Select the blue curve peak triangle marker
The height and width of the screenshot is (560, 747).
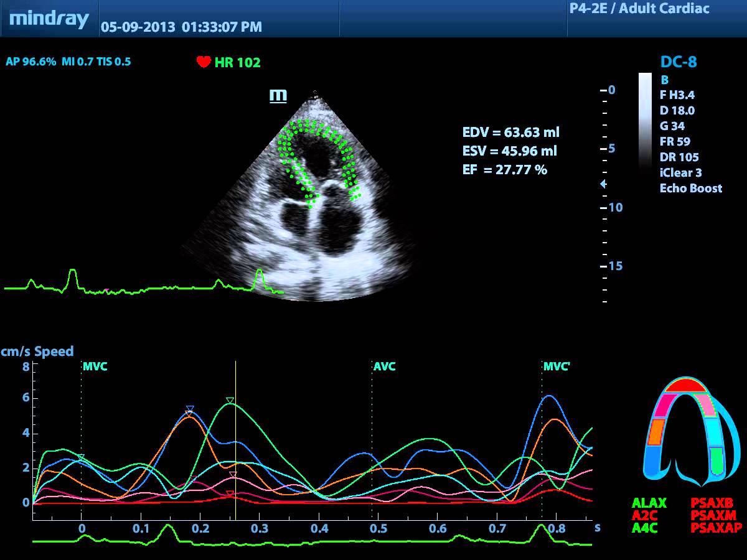[190, 409]
